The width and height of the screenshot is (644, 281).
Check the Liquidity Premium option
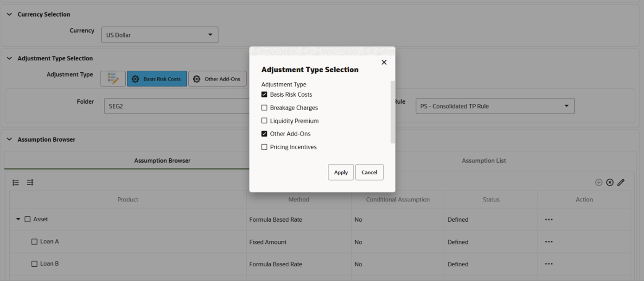pyautogui.click(x=264, y=120)
